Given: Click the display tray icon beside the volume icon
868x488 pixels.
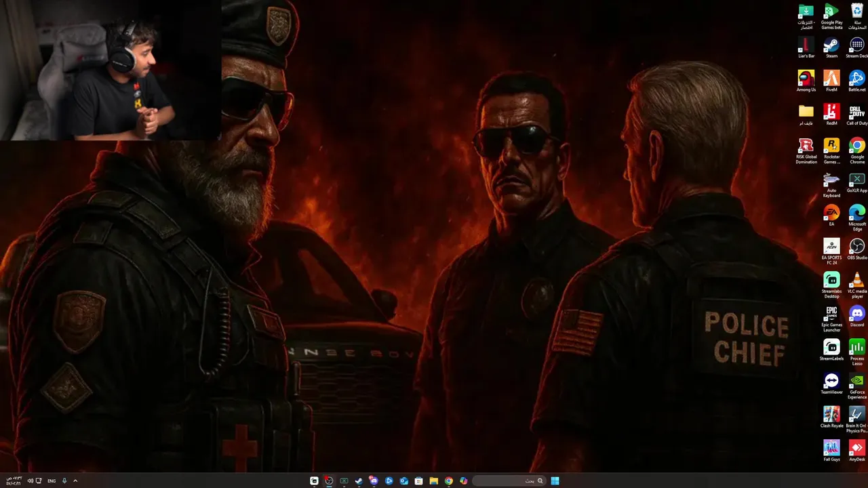Looking at the screenshot, I should (39, 481).
